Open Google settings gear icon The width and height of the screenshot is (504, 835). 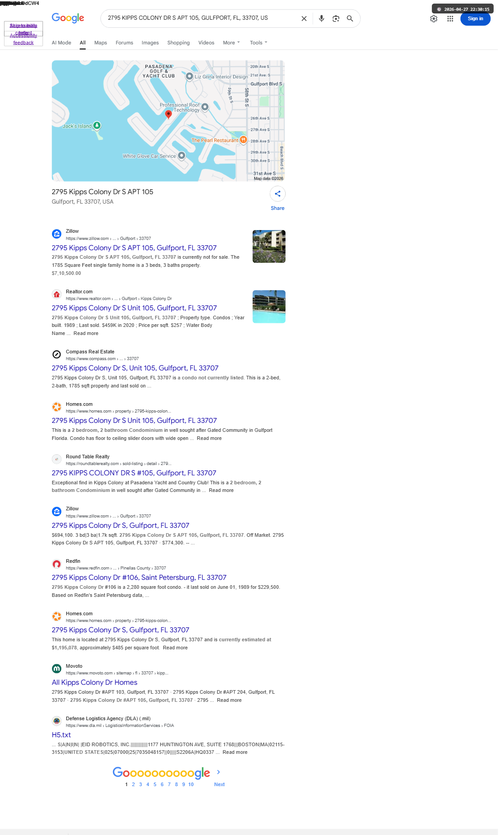[434, 18]
